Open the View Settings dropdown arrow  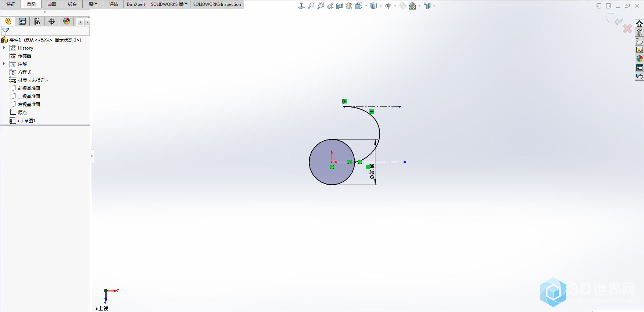434,6
